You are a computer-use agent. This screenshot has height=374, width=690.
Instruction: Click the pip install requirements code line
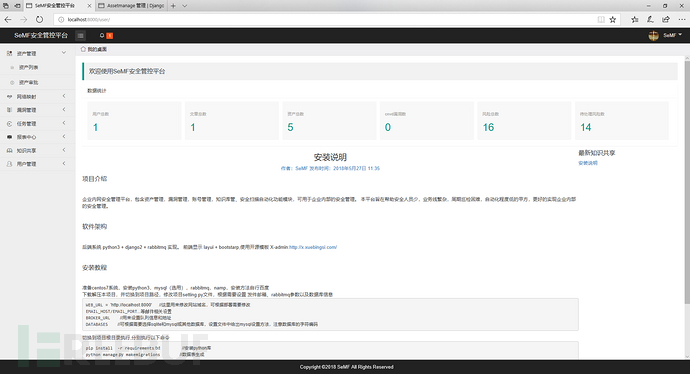(x=148, y=348)
